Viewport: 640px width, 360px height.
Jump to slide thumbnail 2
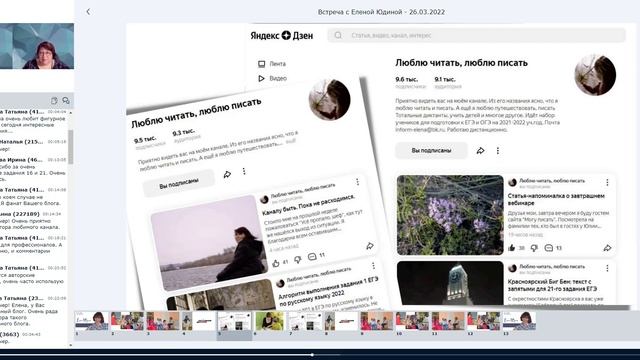(x=127, y=321)
